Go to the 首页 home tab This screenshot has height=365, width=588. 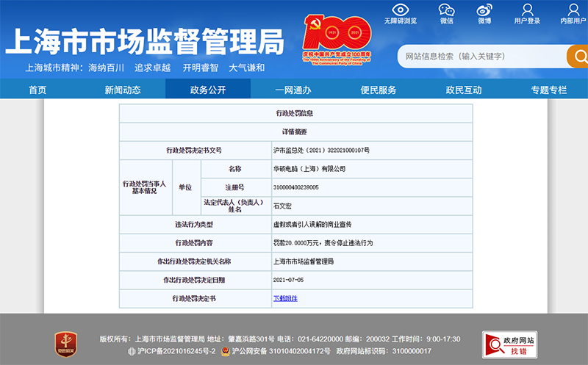pyautogui.click(x=37, y=90)
